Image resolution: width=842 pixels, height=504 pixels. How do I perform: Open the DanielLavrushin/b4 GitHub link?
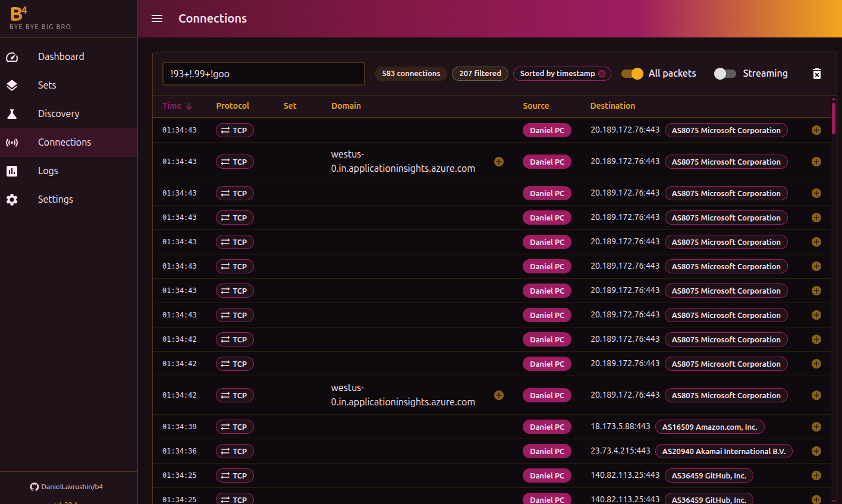pyautogui.click(x=67, y=487)
